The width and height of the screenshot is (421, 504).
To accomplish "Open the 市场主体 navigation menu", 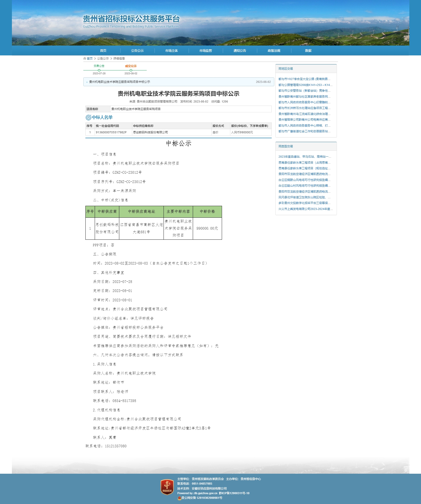I will 172,51.
